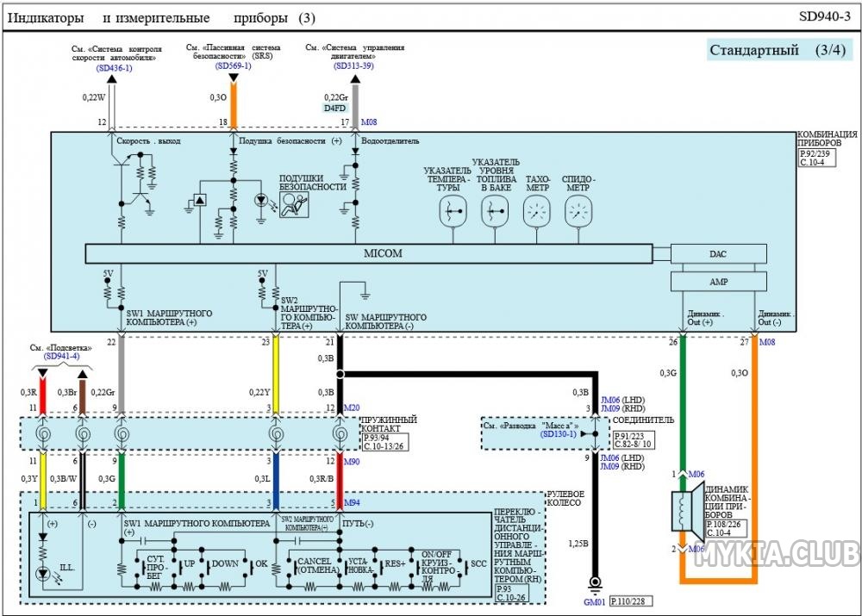Open the SD569-1 SRS reference link

click(x=233, y=66)
